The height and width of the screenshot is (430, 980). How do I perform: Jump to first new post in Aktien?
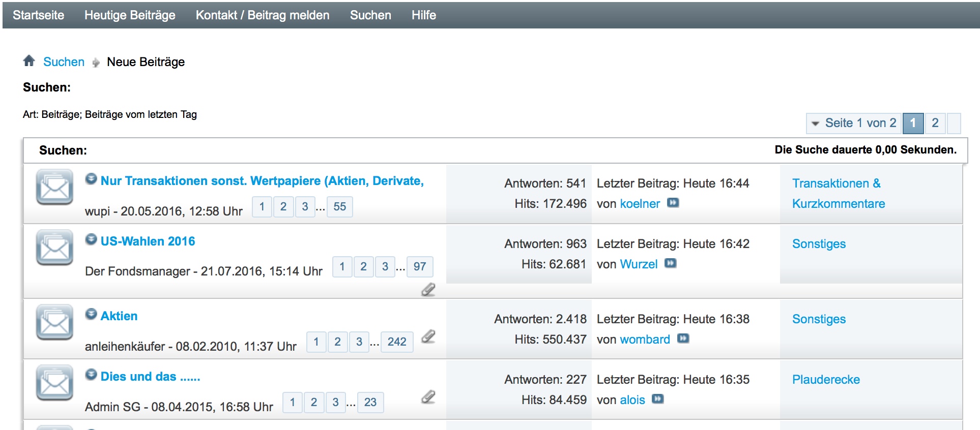point(91,314)
